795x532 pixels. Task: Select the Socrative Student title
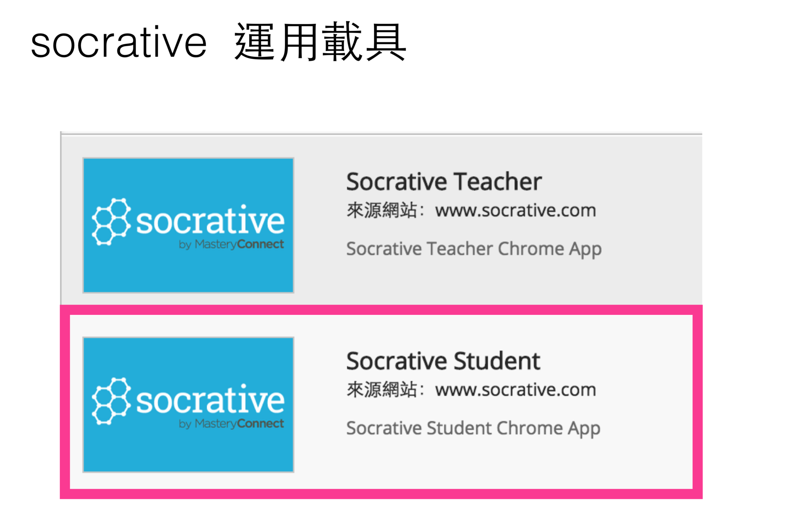pos(443,360)
